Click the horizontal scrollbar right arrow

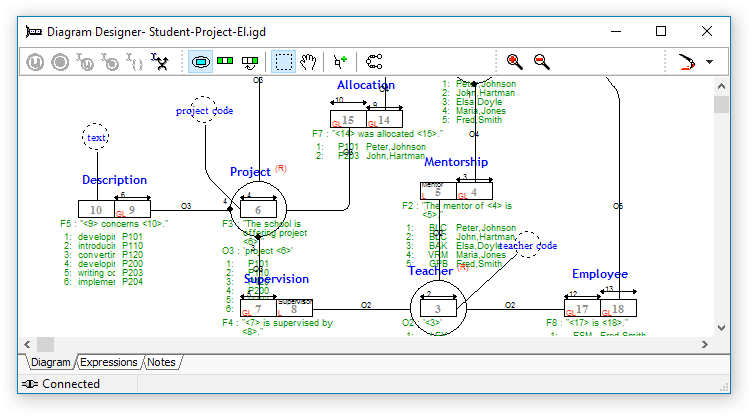[705, 345]
